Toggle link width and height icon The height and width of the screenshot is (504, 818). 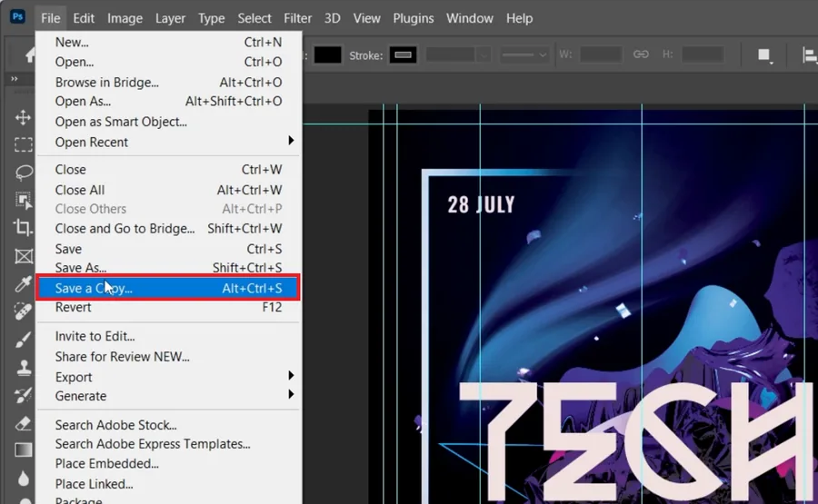pos(641,54)
